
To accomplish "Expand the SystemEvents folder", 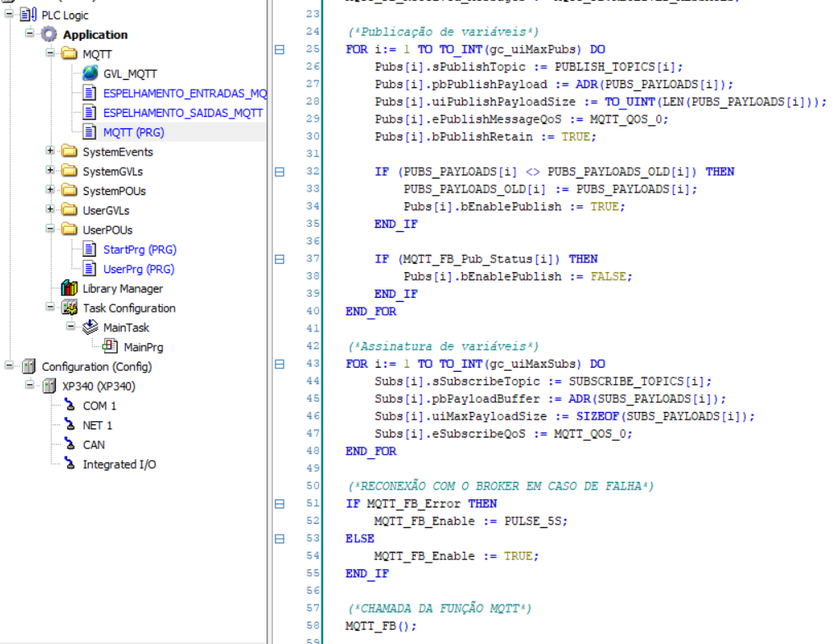I will (51, 151).
